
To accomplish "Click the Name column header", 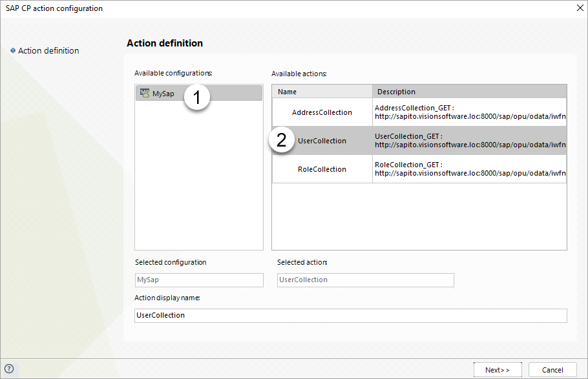I will pos(322,92).
